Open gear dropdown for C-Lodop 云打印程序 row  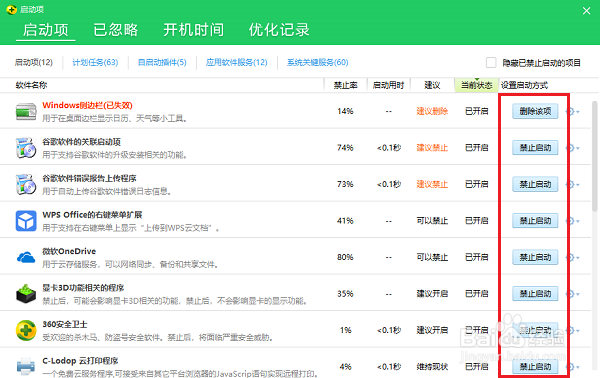coord(573,367)
